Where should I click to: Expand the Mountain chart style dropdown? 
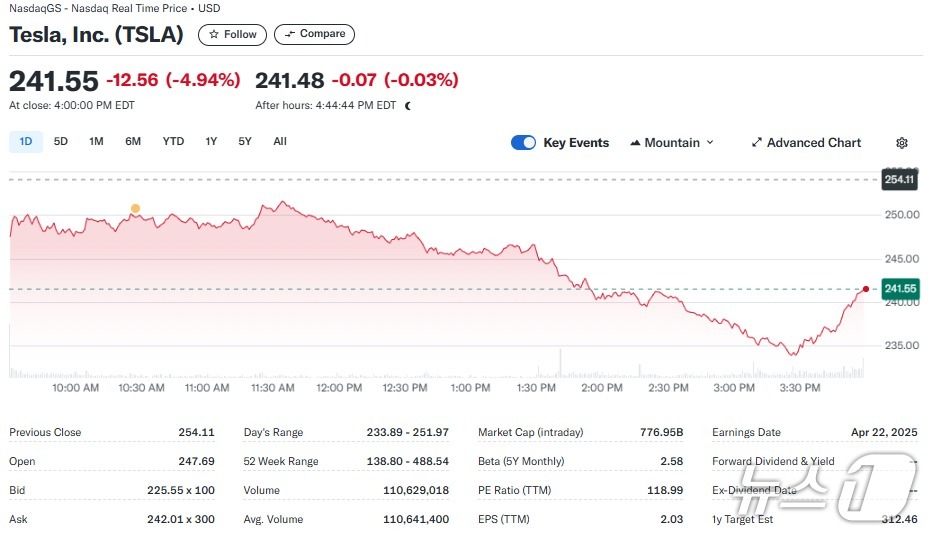(672, 143)
